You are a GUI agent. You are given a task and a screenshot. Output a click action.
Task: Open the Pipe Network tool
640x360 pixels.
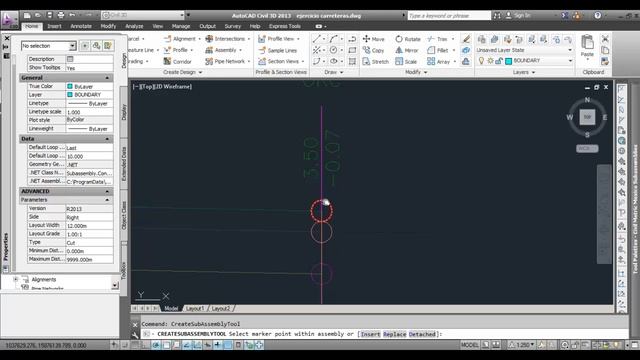227,61
